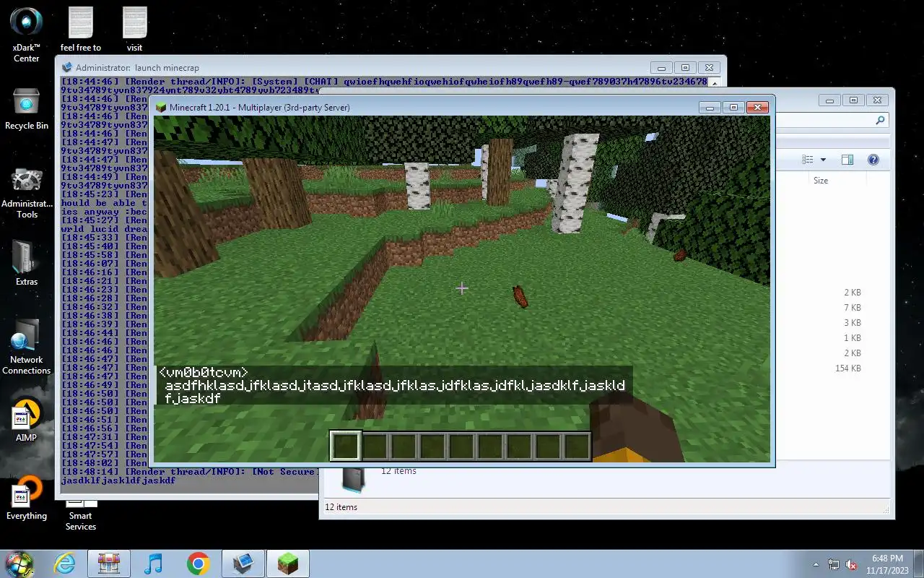Select the Everything desktop icon

pyautogui.click(x=27, y=499)
